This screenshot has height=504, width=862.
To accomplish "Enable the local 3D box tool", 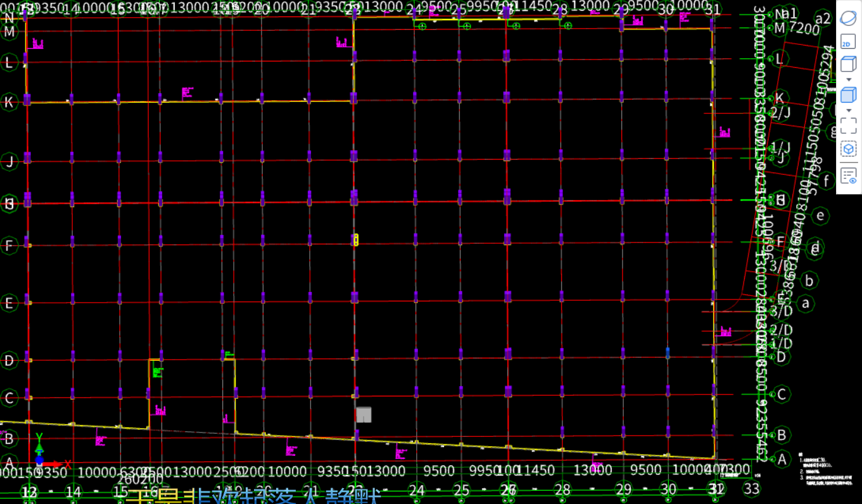I will tap(848, 149).
